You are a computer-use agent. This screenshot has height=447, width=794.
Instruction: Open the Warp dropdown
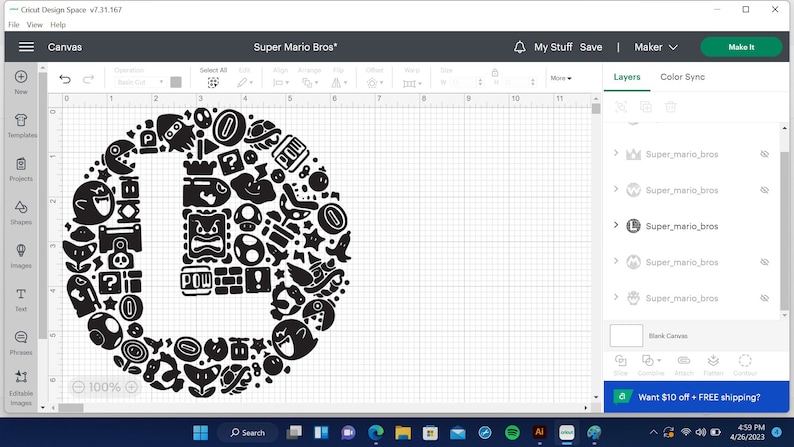coord(412,83)
